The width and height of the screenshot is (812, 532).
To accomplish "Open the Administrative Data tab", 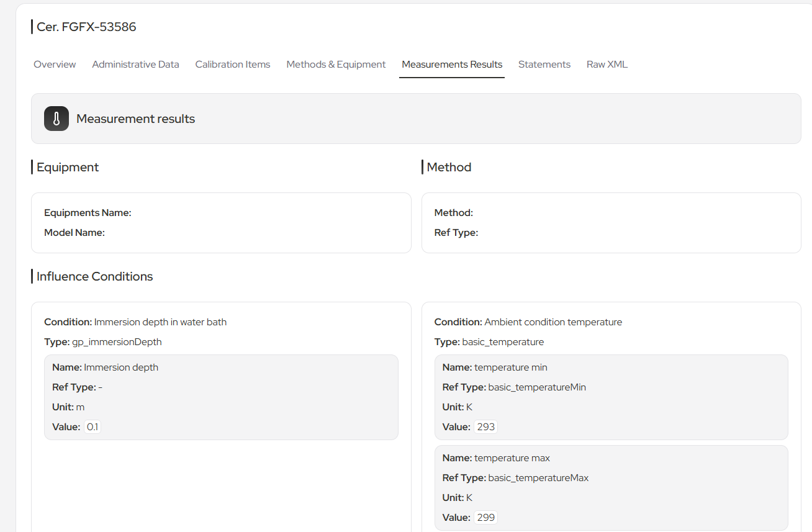I will [135, 64].
